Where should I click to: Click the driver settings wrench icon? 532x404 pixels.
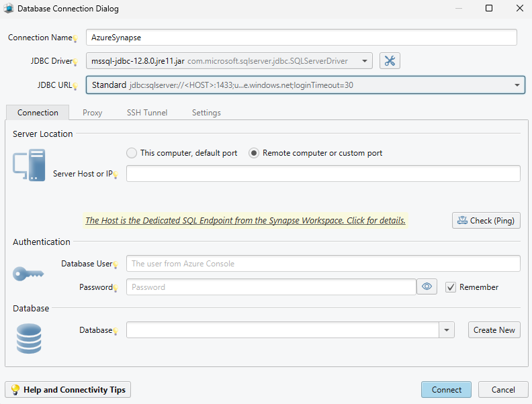(390, 61)
